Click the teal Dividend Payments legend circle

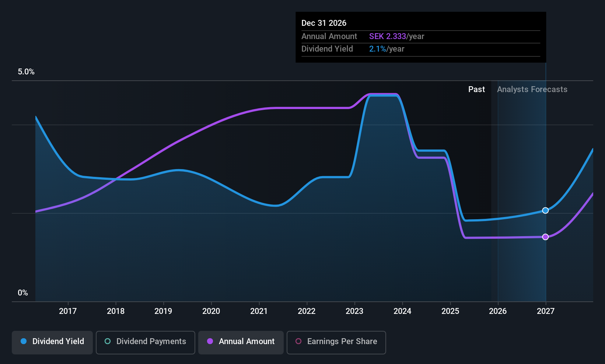108,342
